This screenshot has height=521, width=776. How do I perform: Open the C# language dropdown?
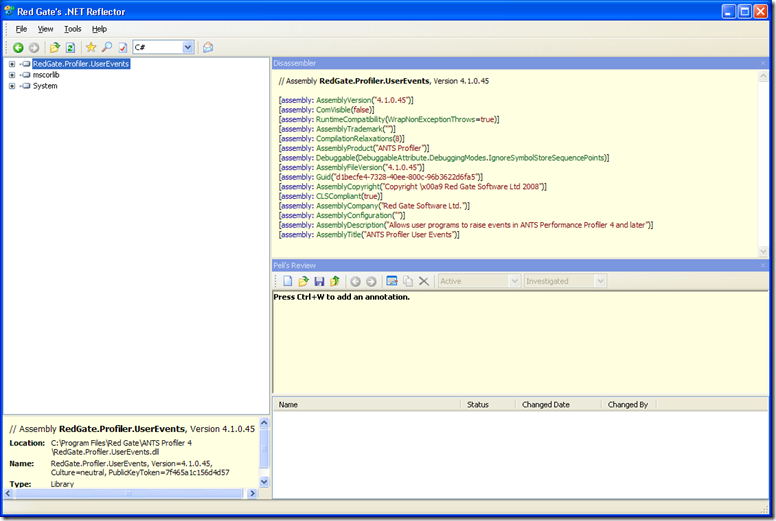(x=188, y=47)
